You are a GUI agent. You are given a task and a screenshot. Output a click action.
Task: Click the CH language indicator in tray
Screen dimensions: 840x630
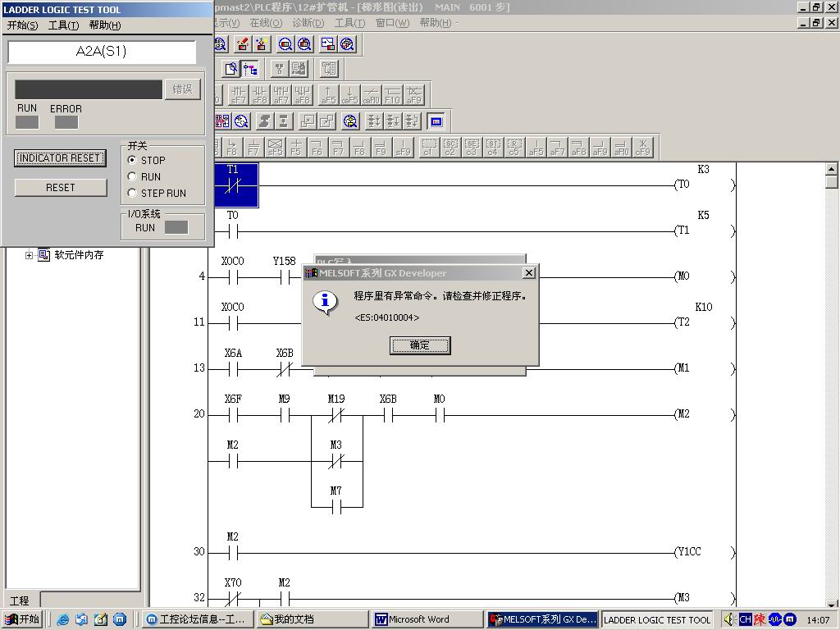coord(745,620)
